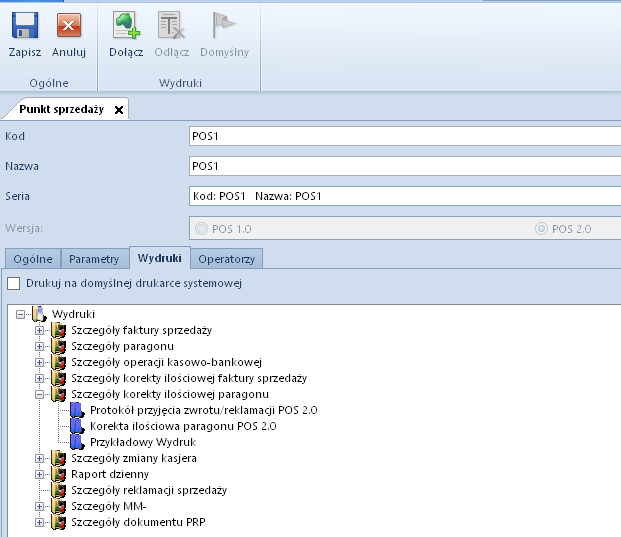Click the Anuluj button label
The height and width of the screenshot is (537, 621).
69,52
